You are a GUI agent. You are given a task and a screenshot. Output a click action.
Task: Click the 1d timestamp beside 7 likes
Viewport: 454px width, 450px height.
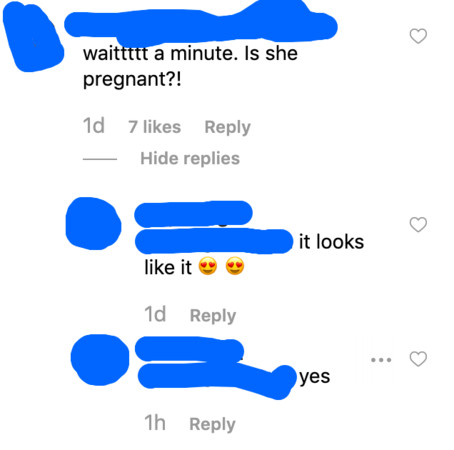point(94,126)
